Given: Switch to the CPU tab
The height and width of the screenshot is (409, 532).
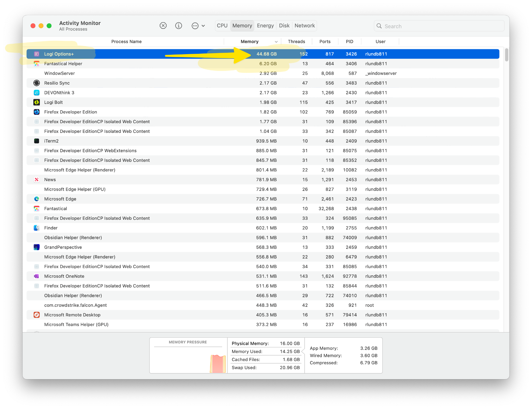Looking at the screenshot, I should click(222, 26).
